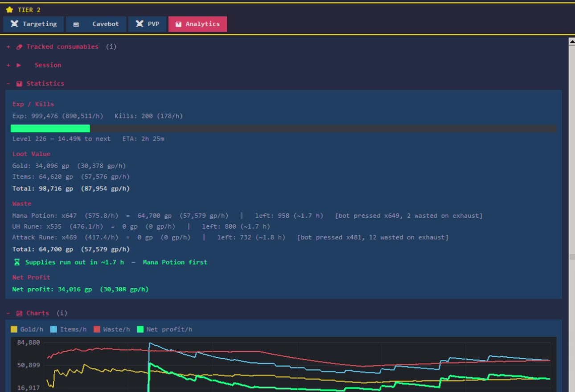
Task: Click the icon beside Statistics heading
Action: click(x=19, y=84)
